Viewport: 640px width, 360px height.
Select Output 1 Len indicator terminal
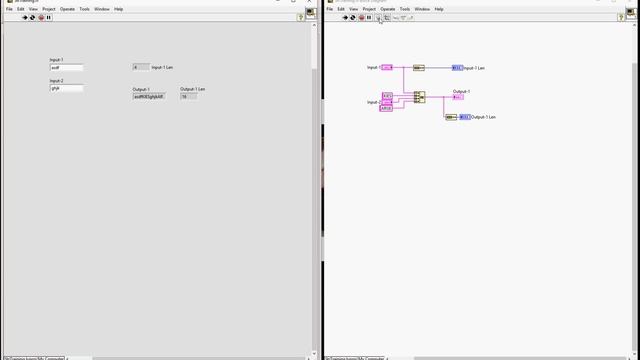point(465,117)
